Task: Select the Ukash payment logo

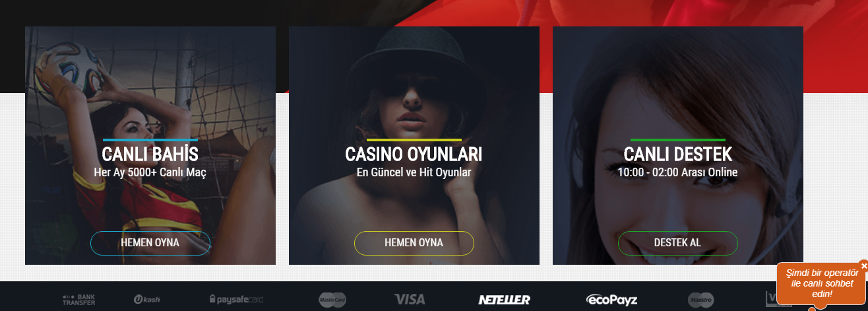Action: pyautogui.click(x=146, y=300)
